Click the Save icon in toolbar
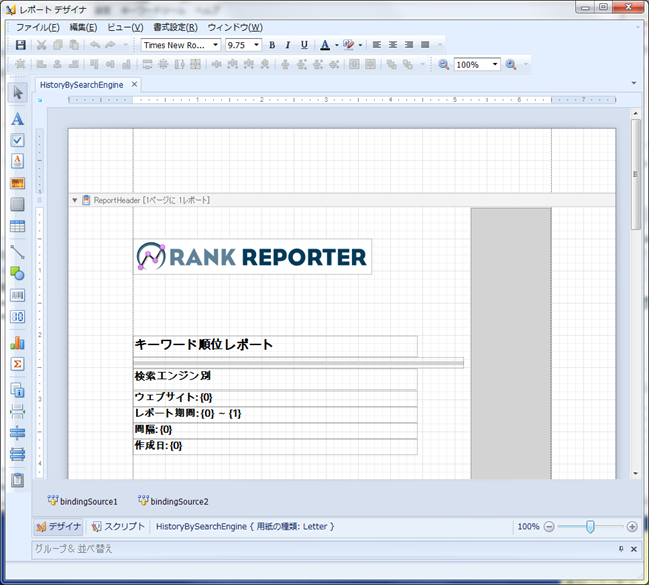 click(20, 45)
